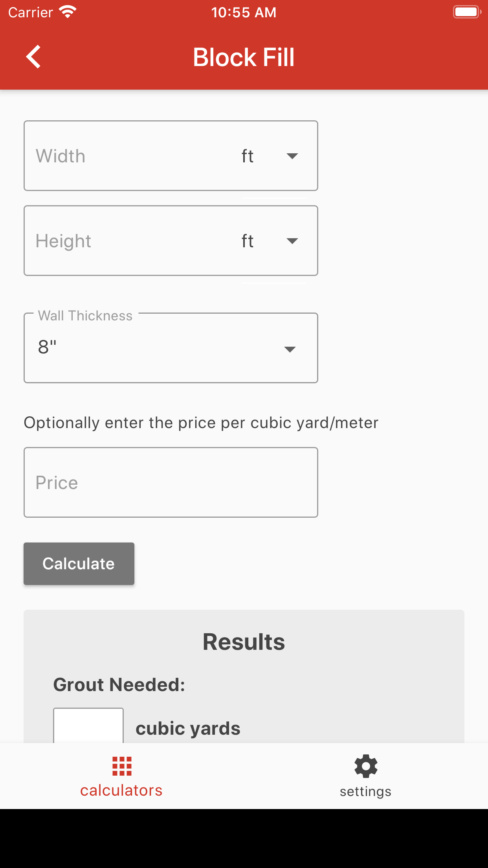This screenshot has width=488, height=868.
Task: Open settings via the gear icon
Action: 366,766
